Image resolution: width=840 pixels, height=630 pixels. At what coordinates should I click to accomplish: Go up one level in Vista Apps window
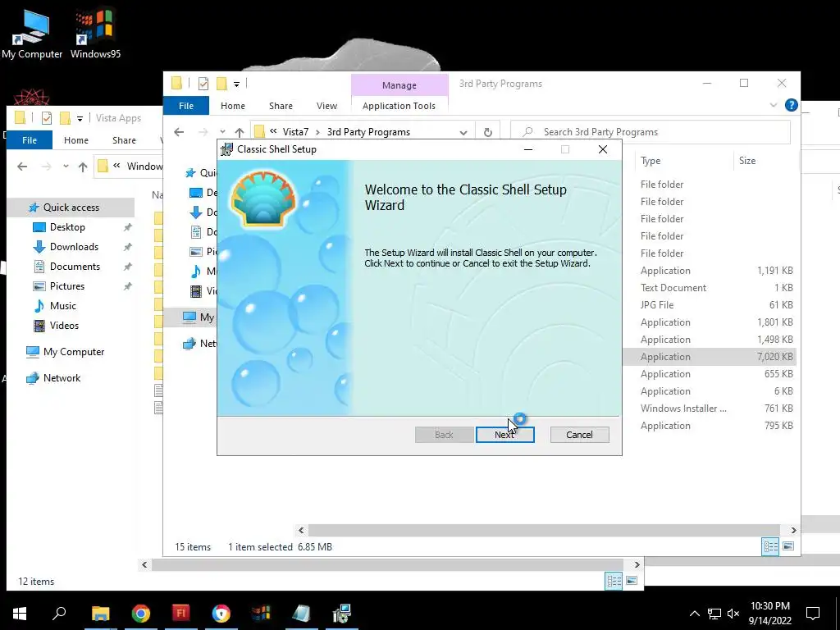(83, 167)
